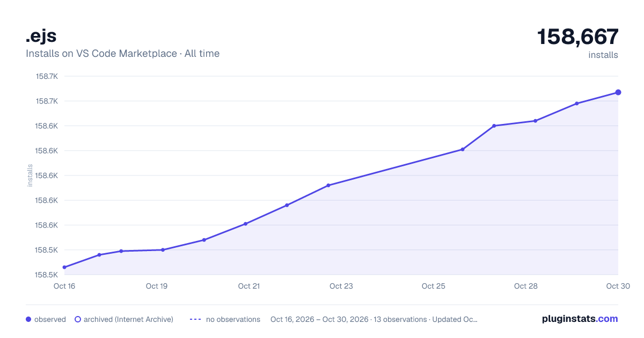
Task: Click the 'no observations' legend label
Action: (233, 319)
